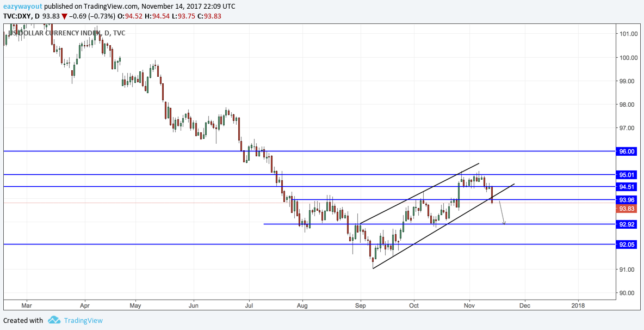This screenshot has height=330, width=644.
Task: Click the "Created with" footer text
Action: click(x=23, y=320)
